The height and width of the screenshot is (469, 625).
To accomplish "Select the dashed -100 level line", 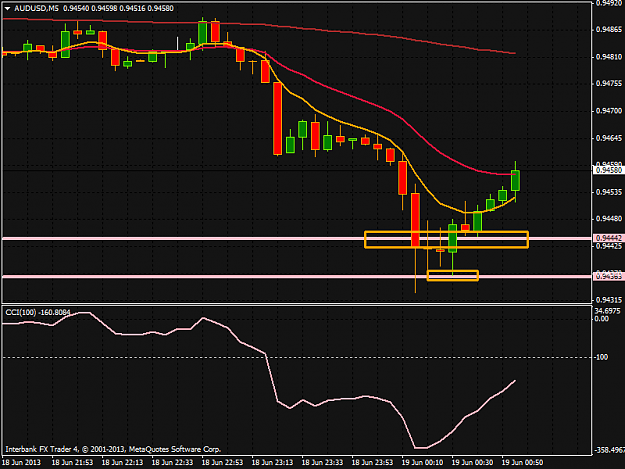I will point(297,357).
